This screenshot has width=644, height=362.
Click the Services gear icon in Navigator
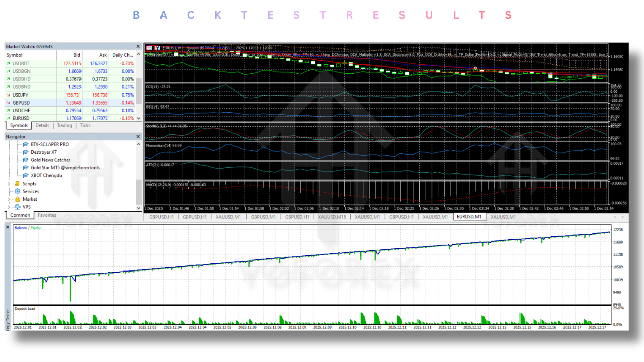(18, 191)
